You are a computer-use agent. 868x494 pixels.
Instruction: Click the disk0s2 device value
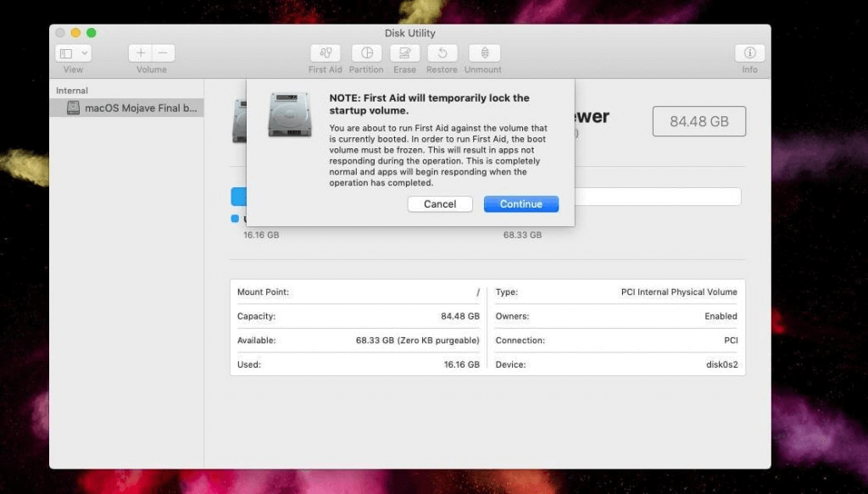(x=719, y=364)
